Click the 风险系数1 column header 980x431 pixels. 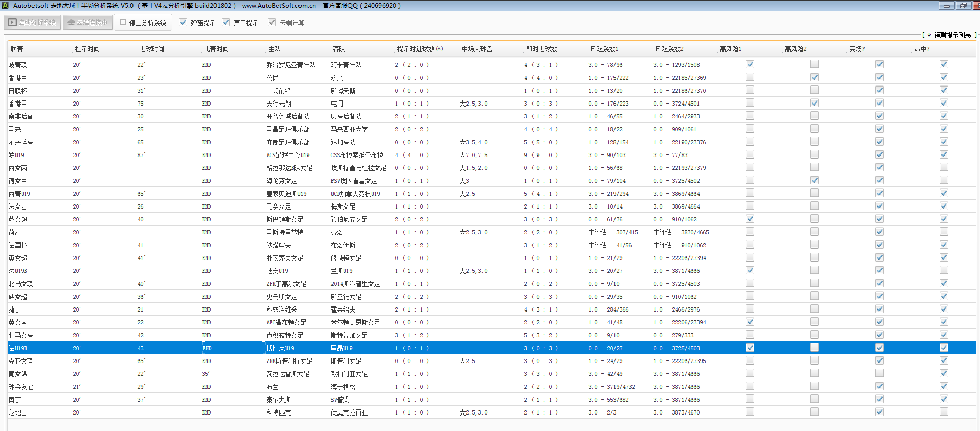point(604,49)
